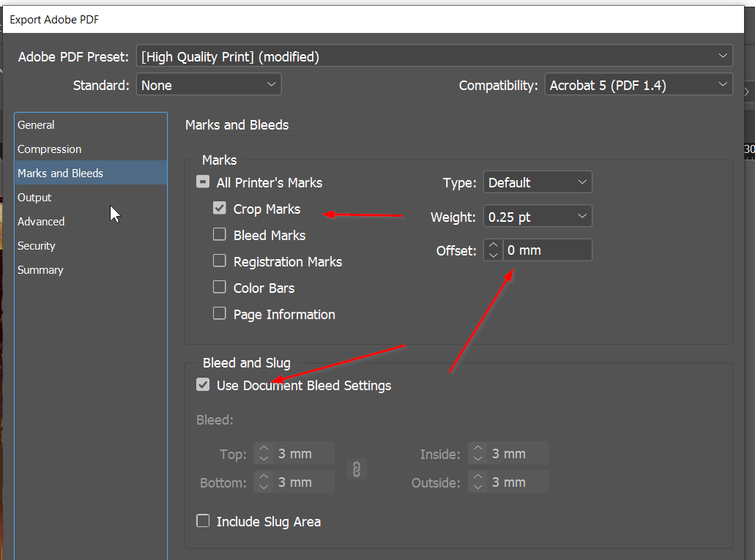
Task: Click the bleed chain link icon
Action: click(357, 469)
